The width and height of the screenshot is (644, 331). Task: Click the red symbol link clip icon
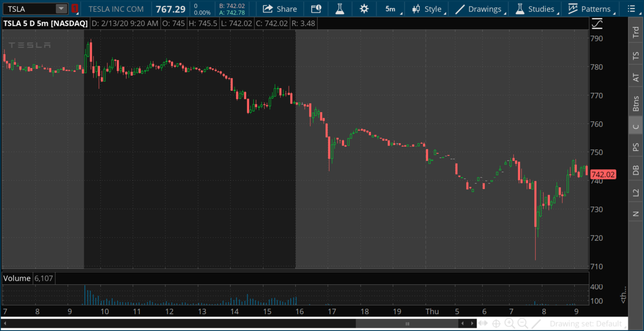(75, 9)
